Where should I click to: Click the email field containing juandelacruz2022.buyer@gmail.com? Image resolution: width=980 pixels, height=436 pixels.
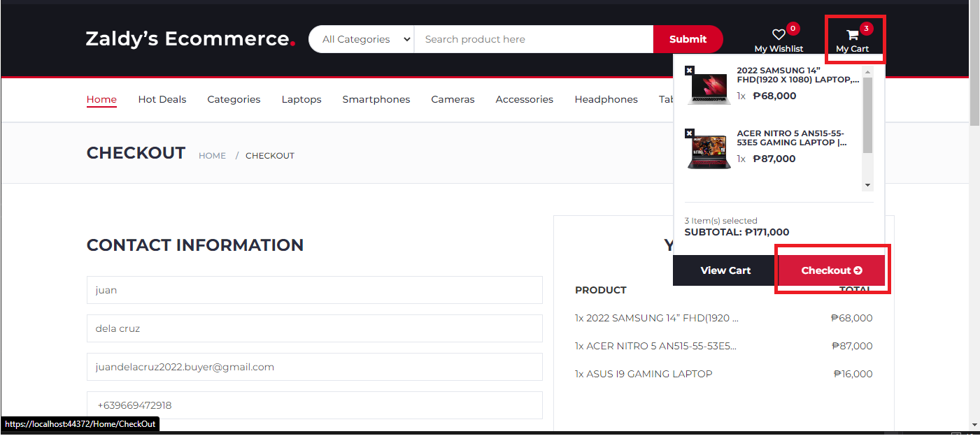tap(314, 366)
